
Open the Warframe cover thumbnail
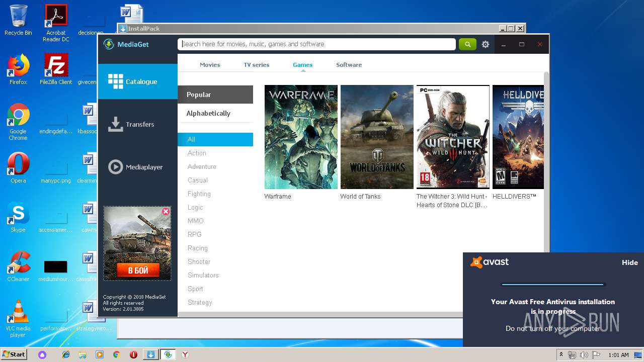(301, 137)
